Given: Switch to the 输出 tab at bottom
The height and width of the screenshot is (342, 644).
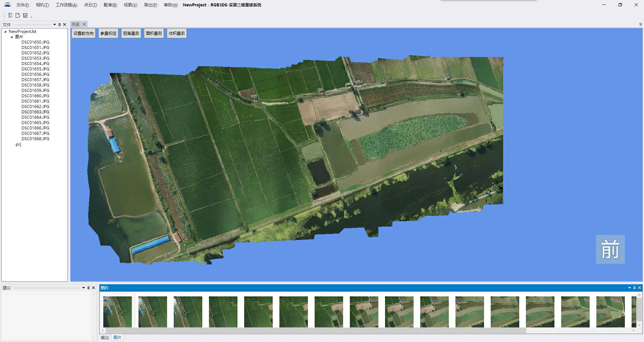Looking at the screenshot, I should click(105, 338).
